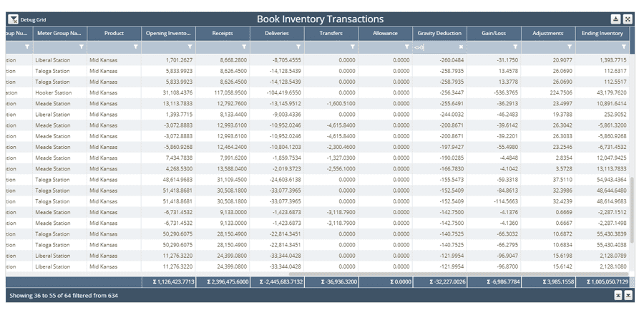Select Receipts value 117,058.9500
Viewport: 644px width, 313px height.
pyautogui.click(x=230, y=92)
